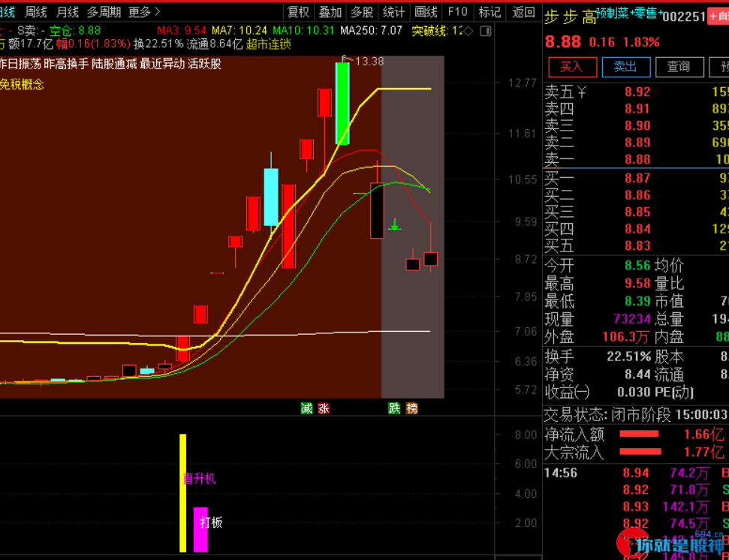
Task: Open the 多周期 multi-period tab
Action: (104, 12)
